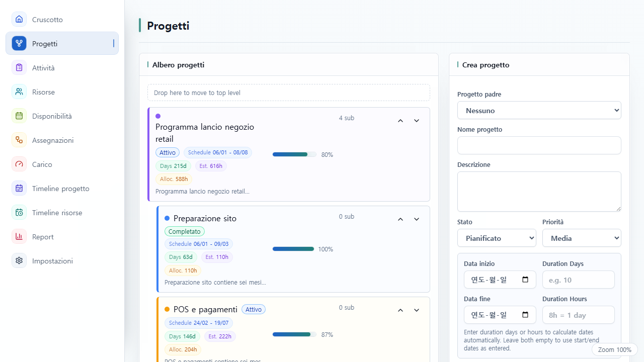Viewport: 644px width, 362px height.
Task: Click the Report bar chart icon
Action: pos(19,237)
